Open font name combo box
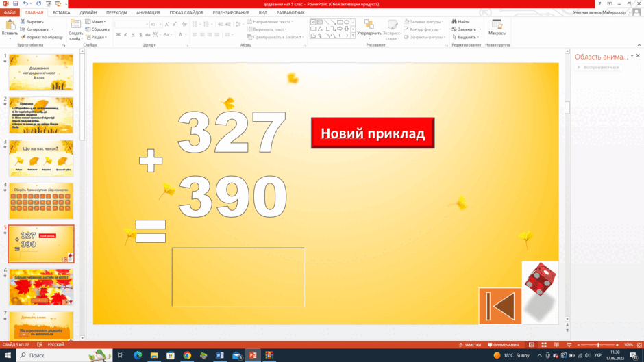This screenshot has width=644, height=362. 132,24
